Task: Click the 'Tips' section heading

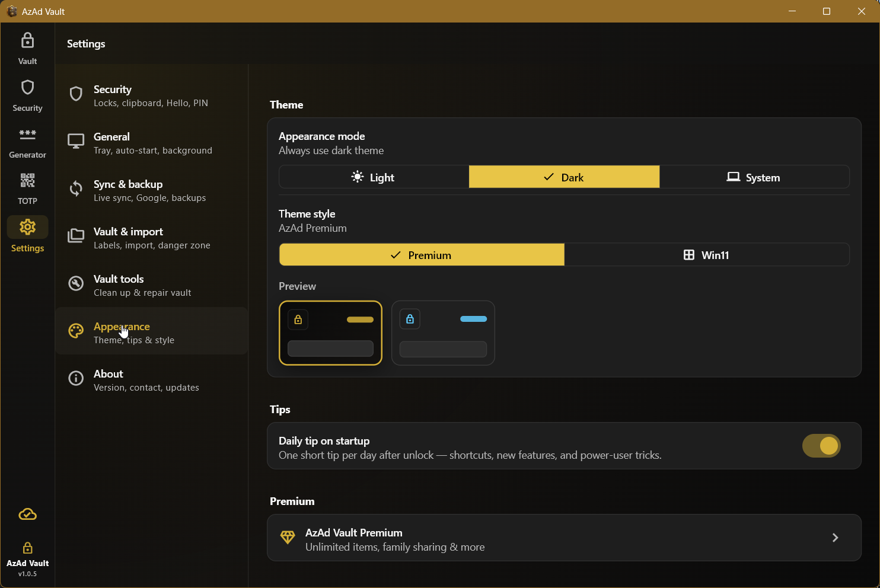Action: coord(280,410)
